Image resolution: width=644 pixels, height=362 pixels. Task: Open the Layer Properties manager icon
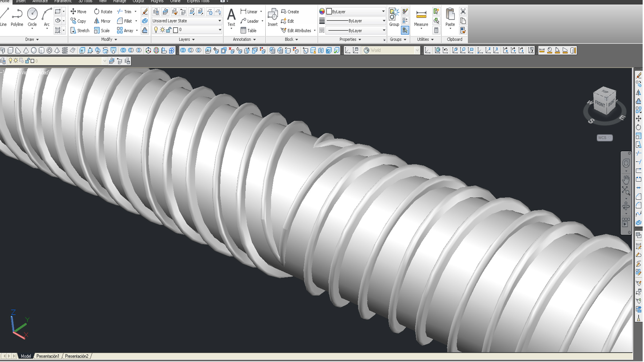coord(156,12)
